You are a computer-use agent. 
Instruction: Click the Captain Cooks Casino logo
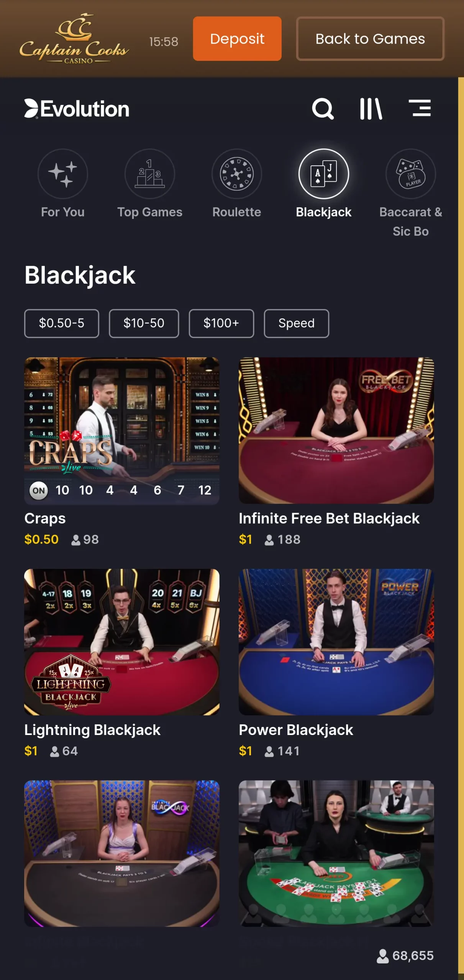(74, 39)
